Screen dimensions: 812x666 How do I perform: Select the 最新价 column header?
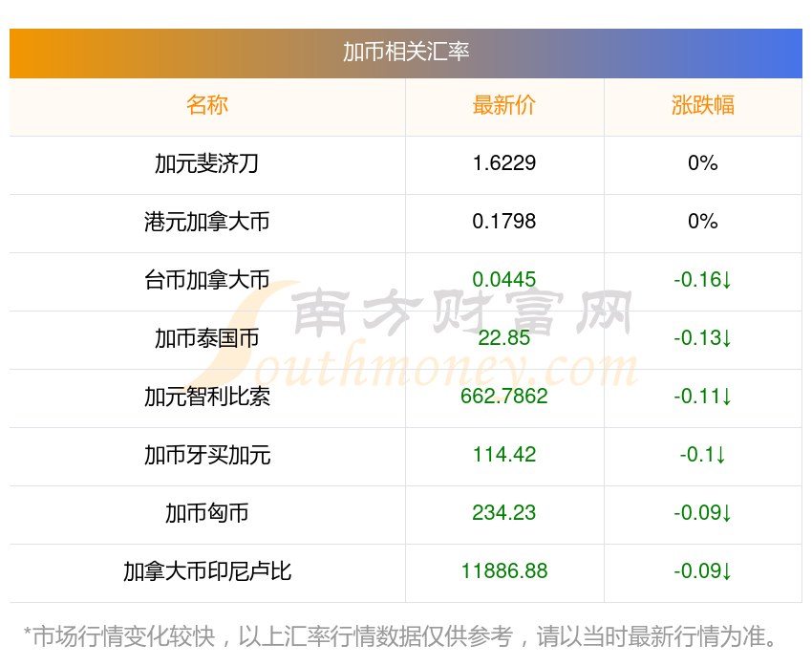pyautogui.click(x=504, y=105)
